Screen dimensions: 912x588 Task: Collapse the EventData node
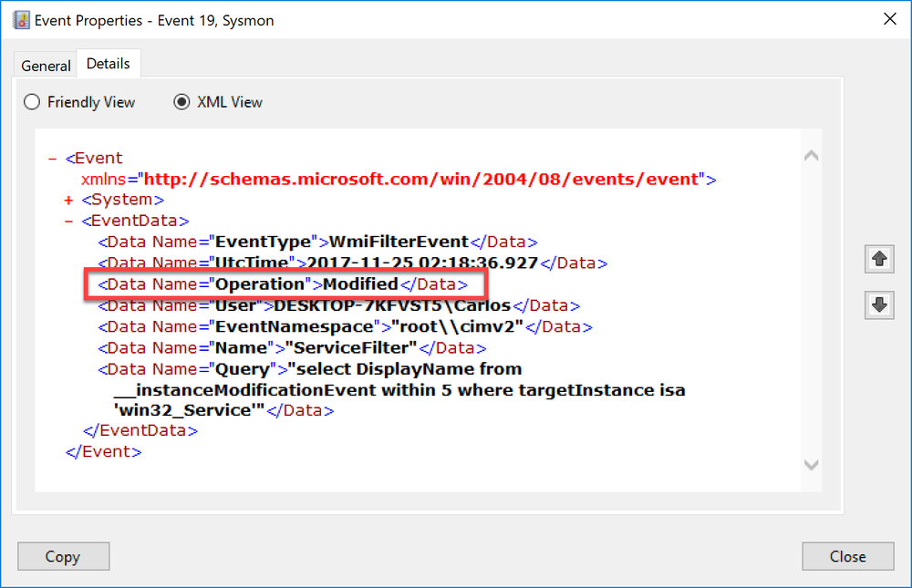click(x=68, y=221)
